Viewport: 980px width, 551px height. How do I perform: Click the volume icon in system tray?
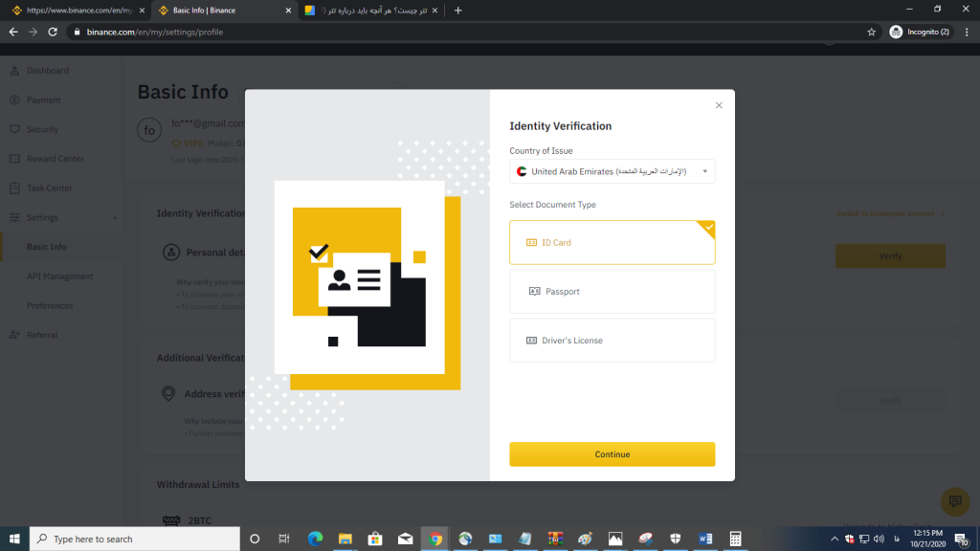[880, 539]
